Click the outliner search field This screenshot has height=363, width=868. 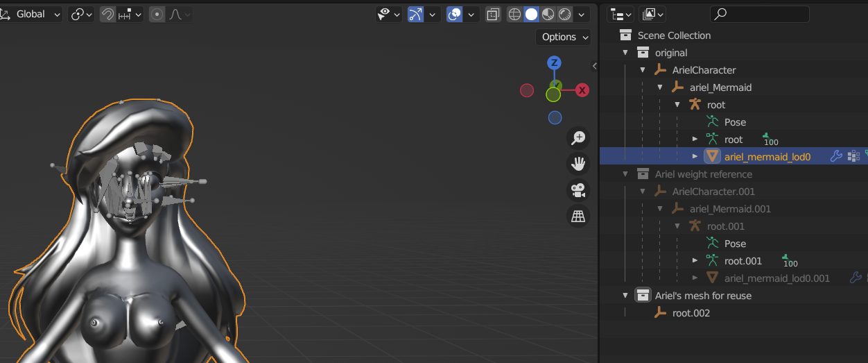tap(759, 14)
